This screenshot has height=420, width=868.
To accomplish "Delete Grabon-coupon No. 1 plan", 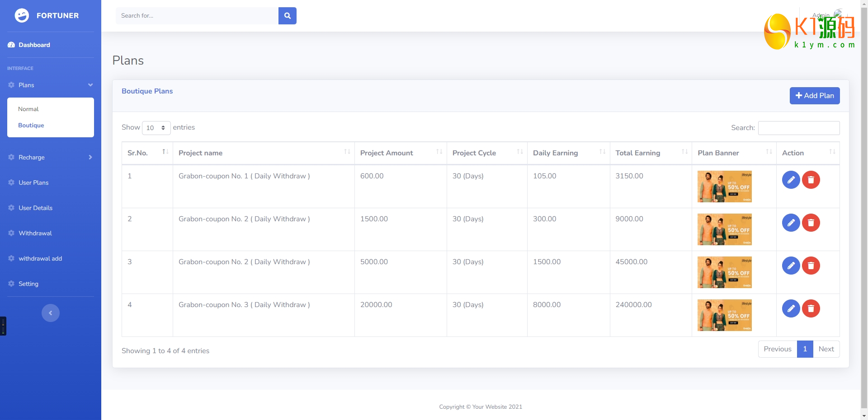I will coord(811,180).
